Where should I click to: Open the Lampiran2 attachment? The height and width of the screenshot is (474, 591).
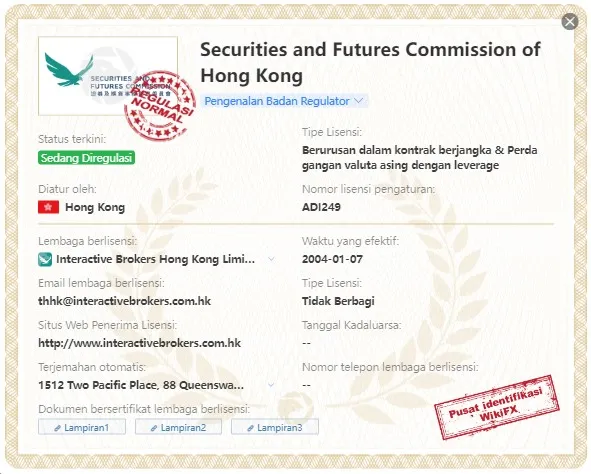click(178, 427)
